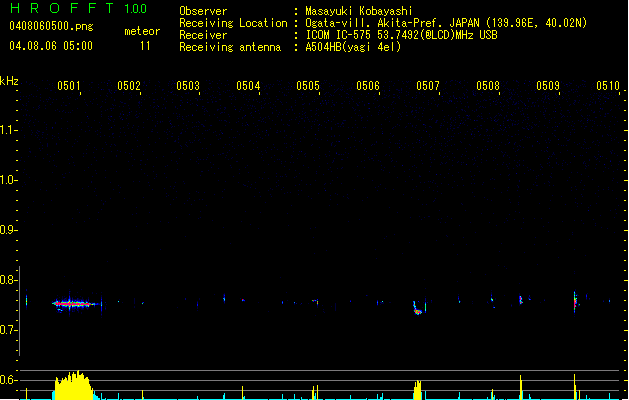
Task: Click the 0503 time marker
Action: tap(188, 86)
